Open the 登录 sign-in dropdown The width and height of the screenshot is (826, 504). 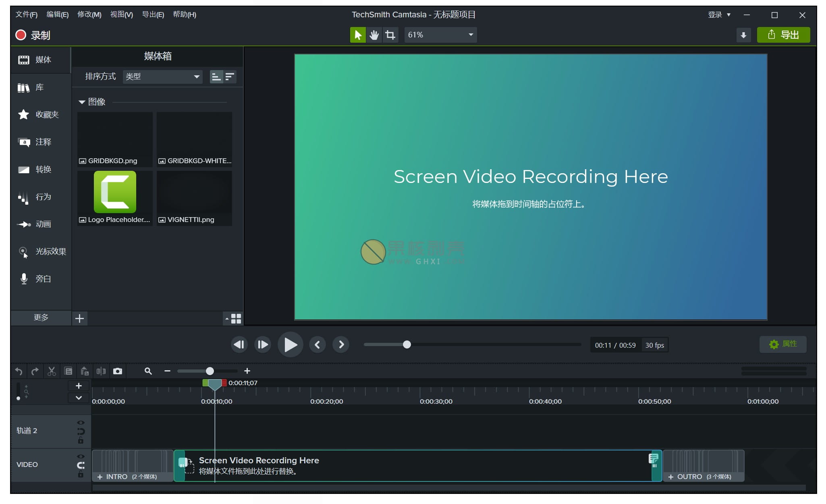tap(719, 15)
